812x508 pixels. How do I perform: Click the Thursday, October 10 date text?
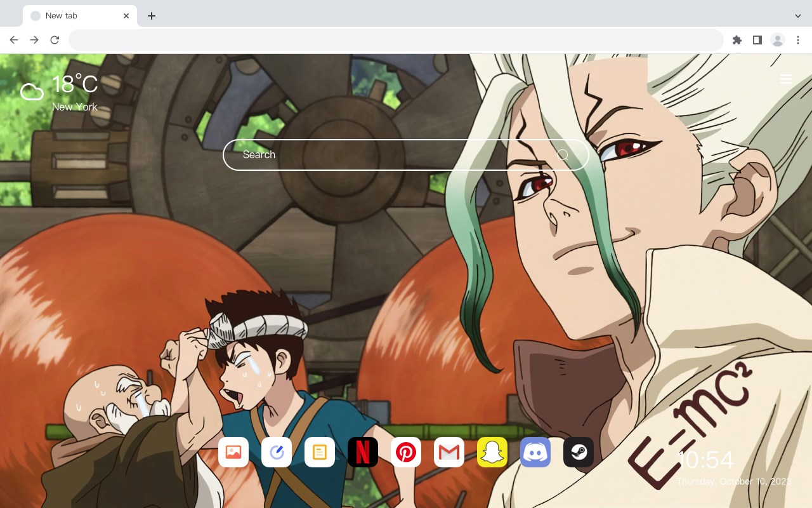(734, 481)
